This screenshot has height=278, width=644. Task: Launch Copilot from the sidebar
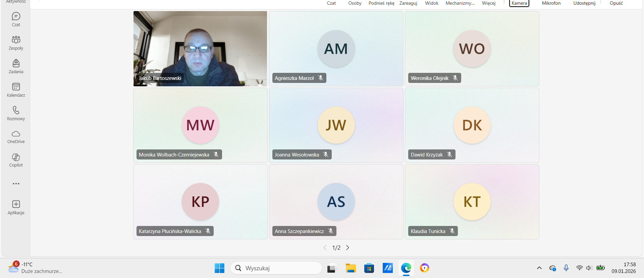[16, 160]
